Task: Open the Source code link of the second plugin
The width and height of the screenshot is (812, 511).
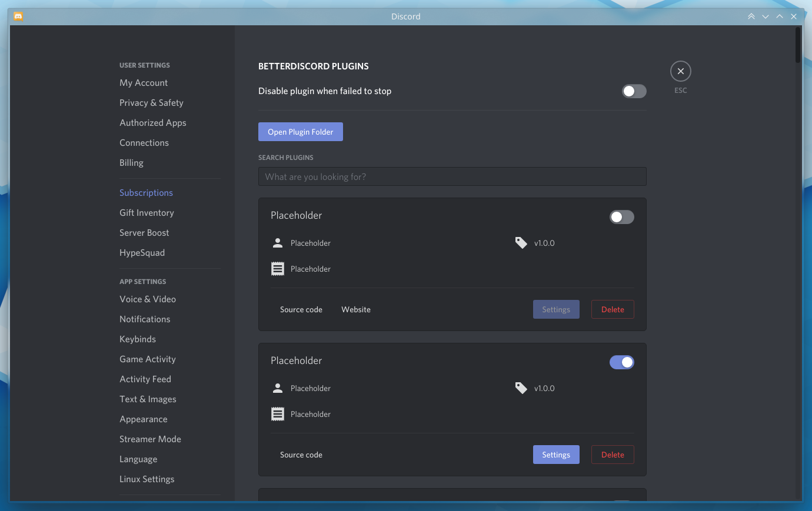Action: tap(301, 454)
